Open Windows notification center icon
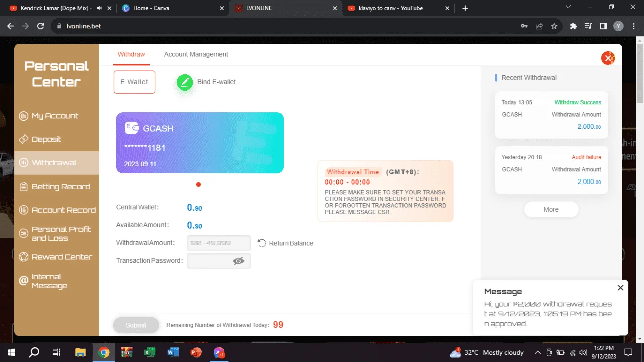 [x=628, y=352]
